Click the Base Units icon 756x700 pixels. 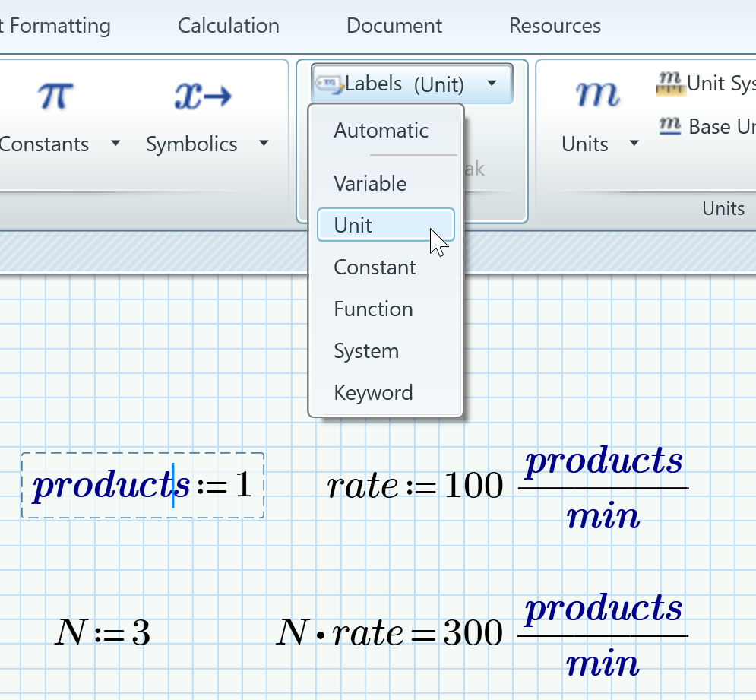click(x=669, y=125)
